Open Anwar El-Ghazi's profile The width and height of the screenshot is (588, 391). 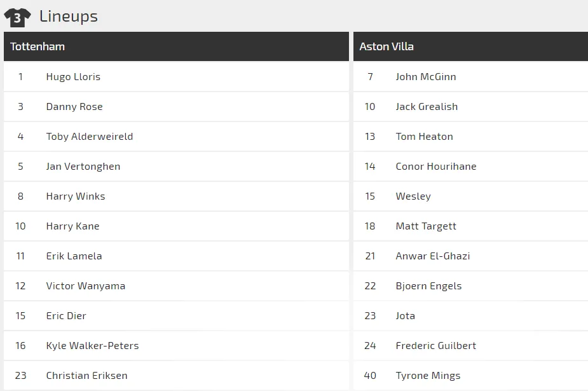click(433, 256)
